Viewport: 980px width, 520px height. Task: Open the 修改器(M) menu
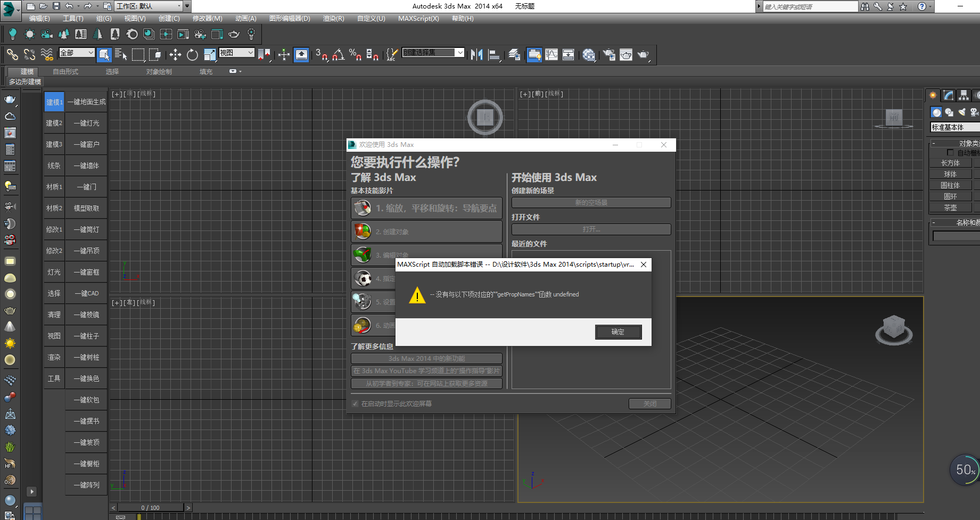(x=208, y=19)
